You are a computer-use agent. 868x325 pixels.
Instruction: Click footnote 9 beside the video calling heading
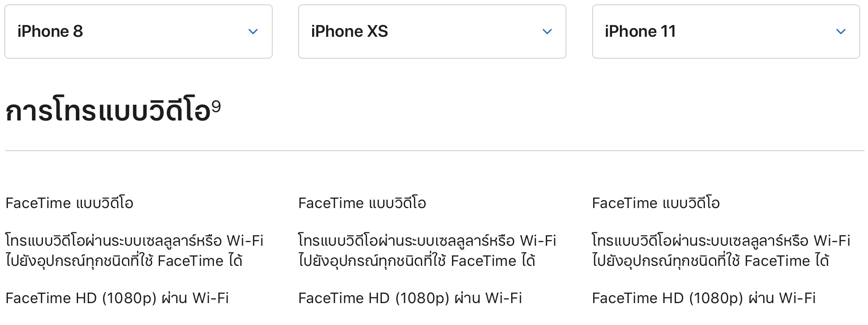point(216,106)
